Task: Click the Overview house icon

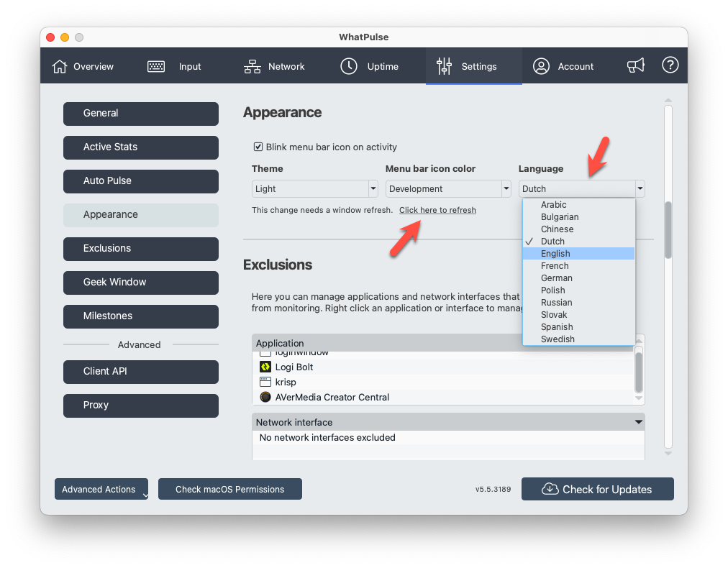Action: 60,66
